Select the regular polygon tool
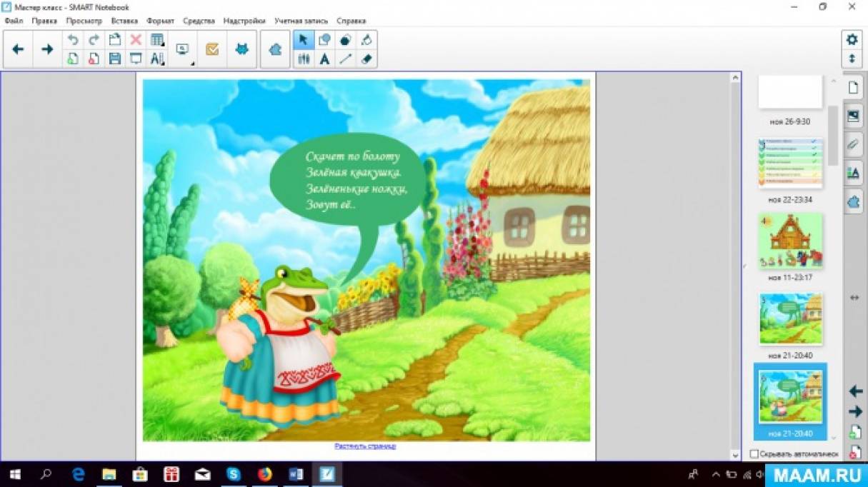This screenshot has height=487, width=868. [346, 40]
